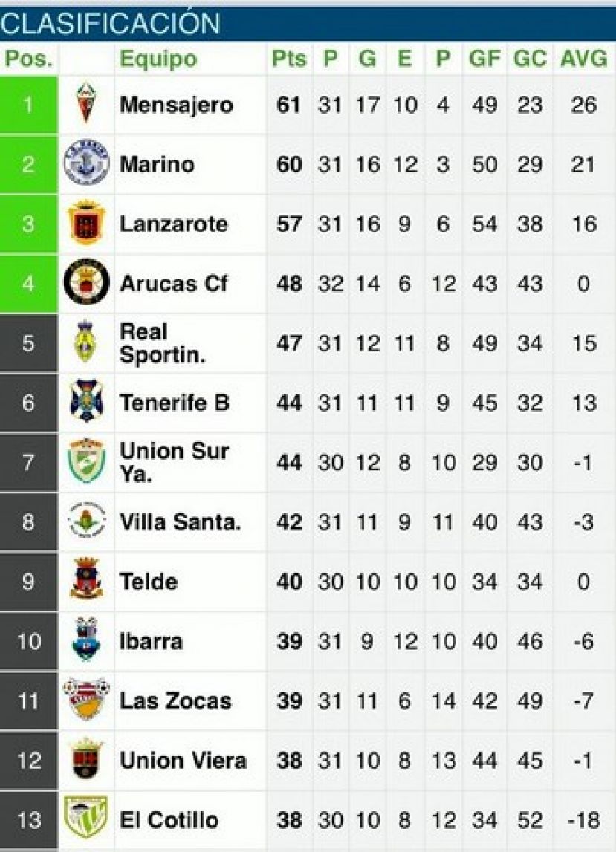Select the green position 1 cell
616x852 pixels.
[x=28, y=104]
